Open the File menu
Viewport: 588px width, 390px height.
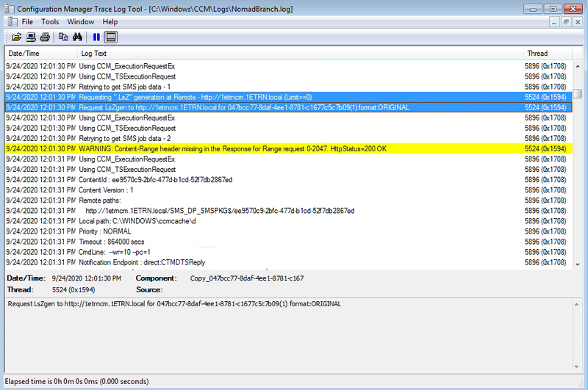coord(27,22)
